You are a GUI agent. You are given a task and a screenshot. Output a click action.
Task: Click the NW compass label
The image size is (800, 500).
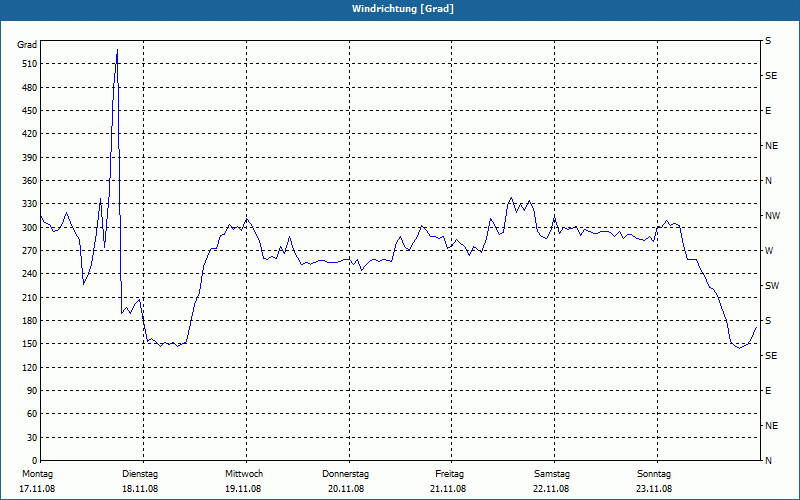pyautogui.click(x=772, y=216)
